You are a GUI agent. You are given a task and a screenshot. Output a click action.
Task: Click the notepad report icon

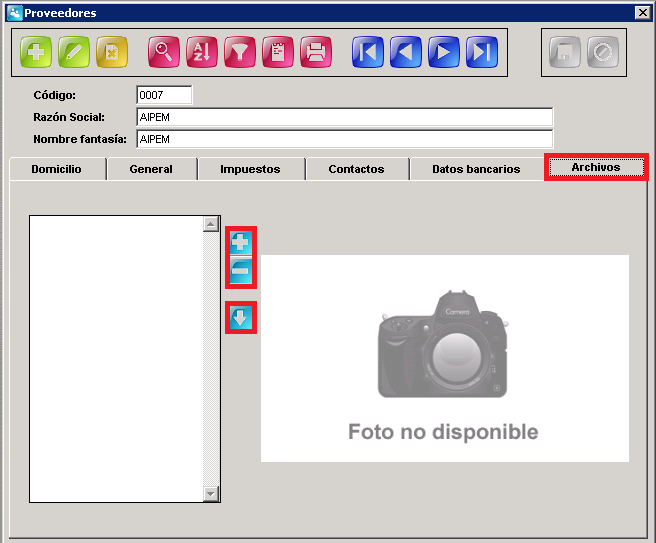pos(278,52)
